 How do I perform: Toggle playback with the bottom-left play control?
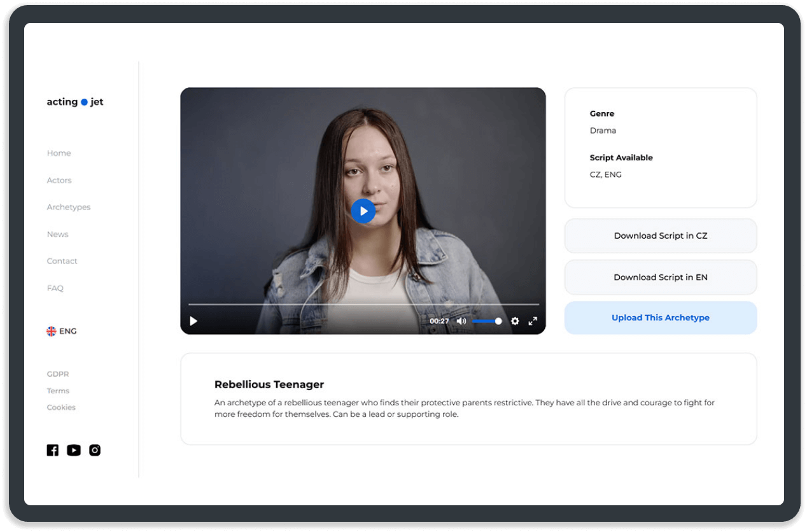[x=193, y=321]
